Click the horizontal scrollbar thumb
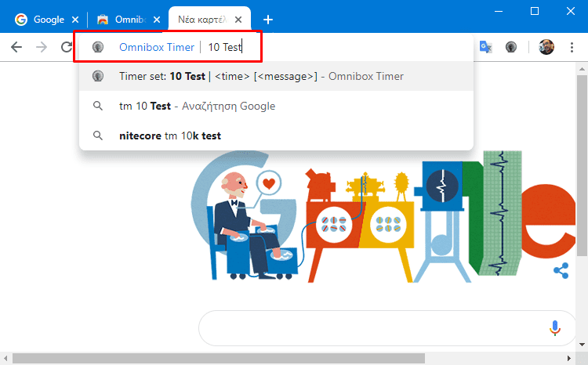The height and width of the screenshot is (365, 588). [x=219, y=359]
